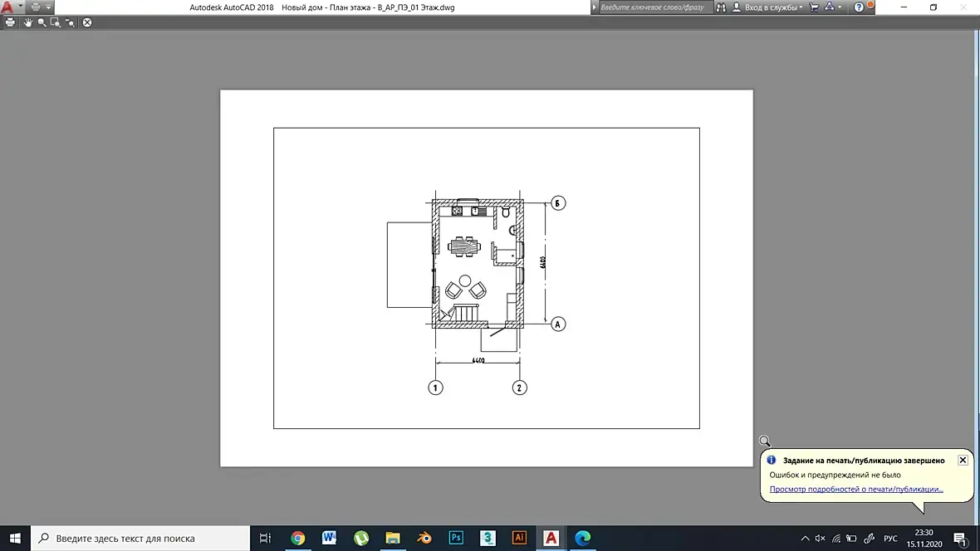Open the Autodesk App Store cart icon

click(814, 7)
